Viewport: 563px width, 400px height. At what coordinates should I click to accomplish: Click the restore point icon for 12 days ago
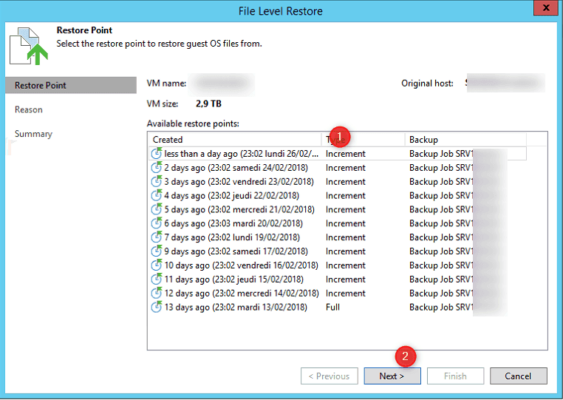[x=156, y=293]
